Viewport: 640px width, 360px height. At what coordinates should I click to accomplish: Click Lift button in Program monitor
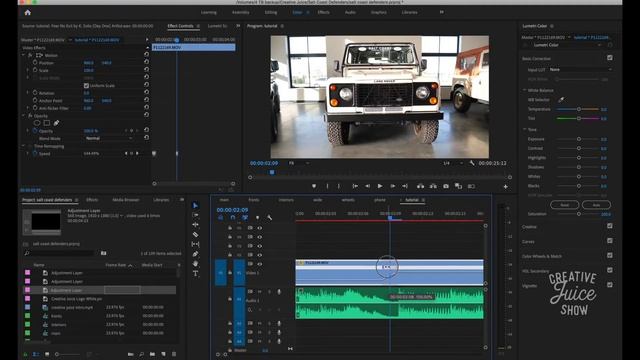420,186
